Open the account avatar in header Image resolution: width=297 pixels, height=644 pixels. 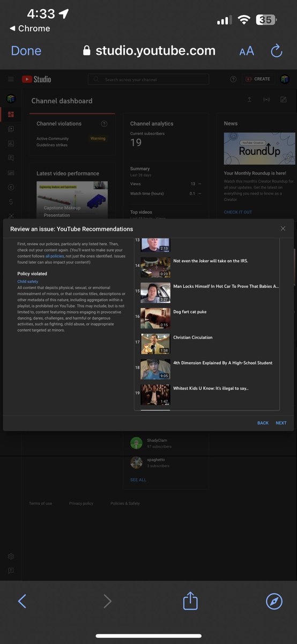point(285,79)
